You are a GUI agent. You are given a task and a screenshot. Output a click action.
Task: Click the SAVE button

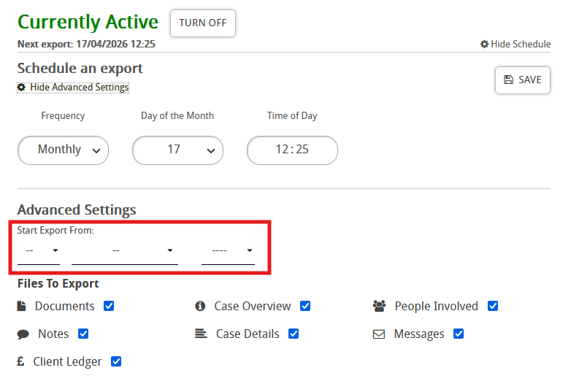(523, 80)
